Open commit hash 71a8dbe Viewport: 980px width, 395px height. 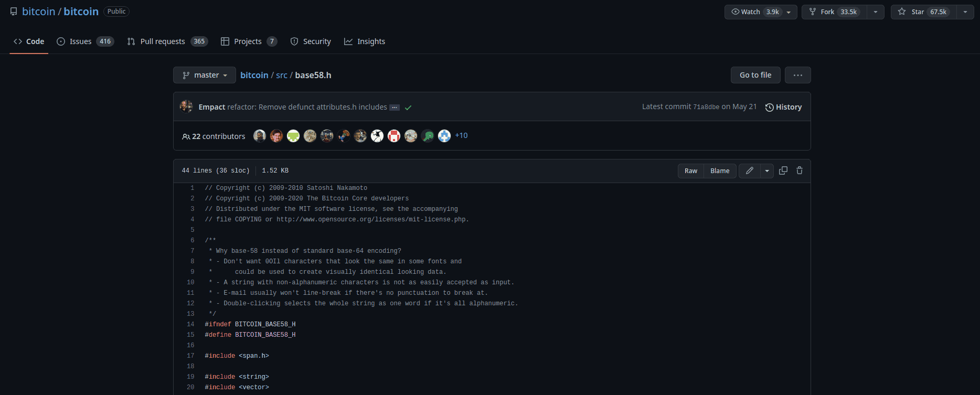coord(706,107)
